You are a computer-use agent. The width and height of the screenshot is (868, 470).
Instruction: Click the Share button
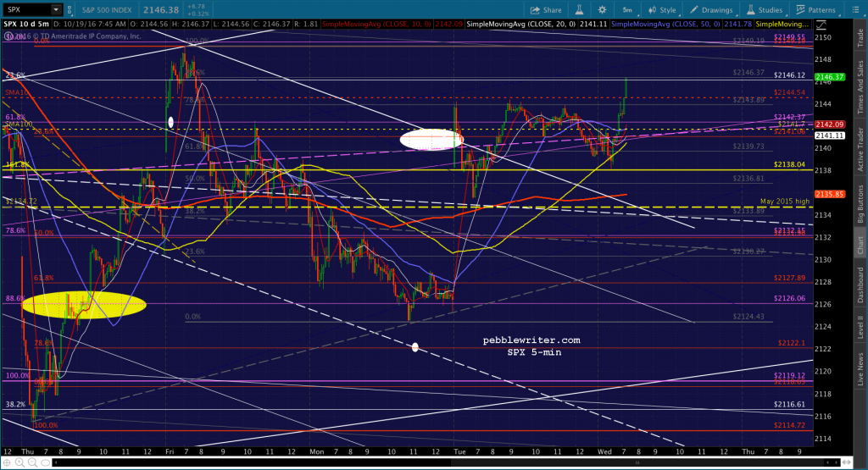(546, 10)
